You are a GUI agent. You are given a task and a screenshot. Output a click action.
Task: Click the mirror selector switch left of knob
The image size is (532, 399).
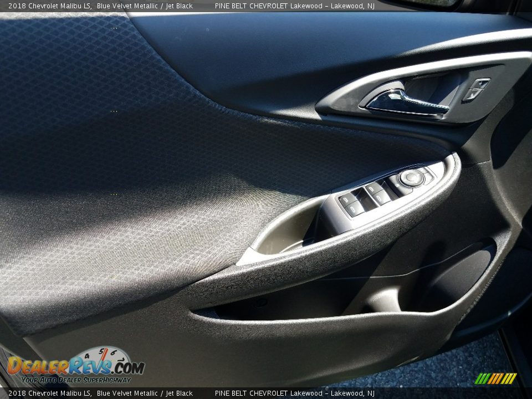(x=398, y=185)
